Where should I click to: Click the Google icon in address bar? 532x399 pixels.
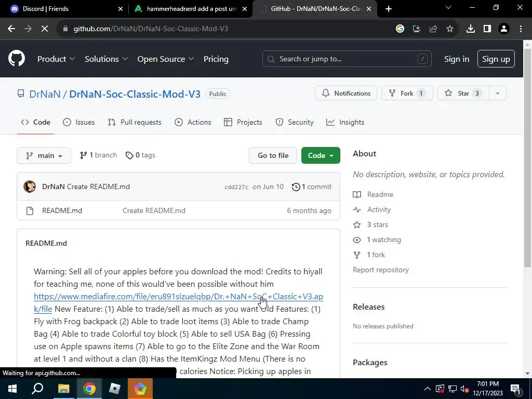[x=400, y=29]
